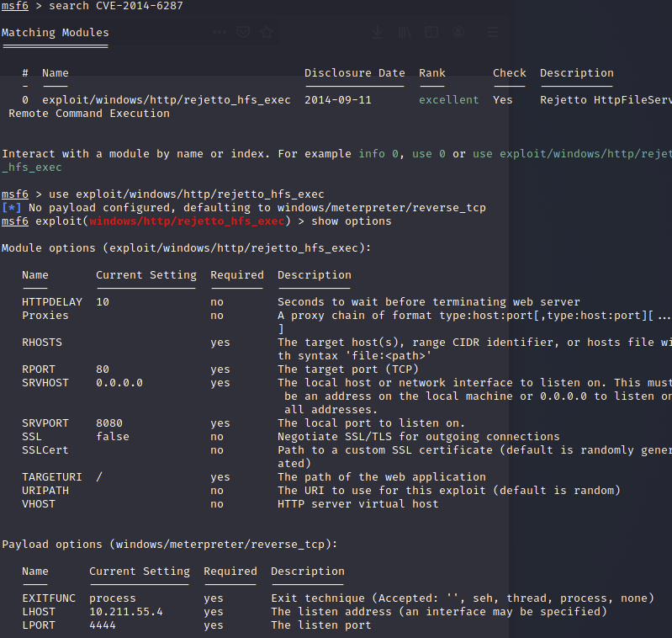The height and width of the screenshot is (638, 672).
Task: Click 'The target port (TCP)' description
Action: point(348,370)
